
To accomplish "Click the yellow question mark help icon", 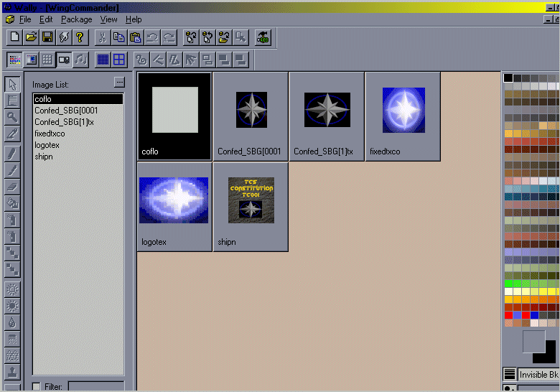I will 80,37.
